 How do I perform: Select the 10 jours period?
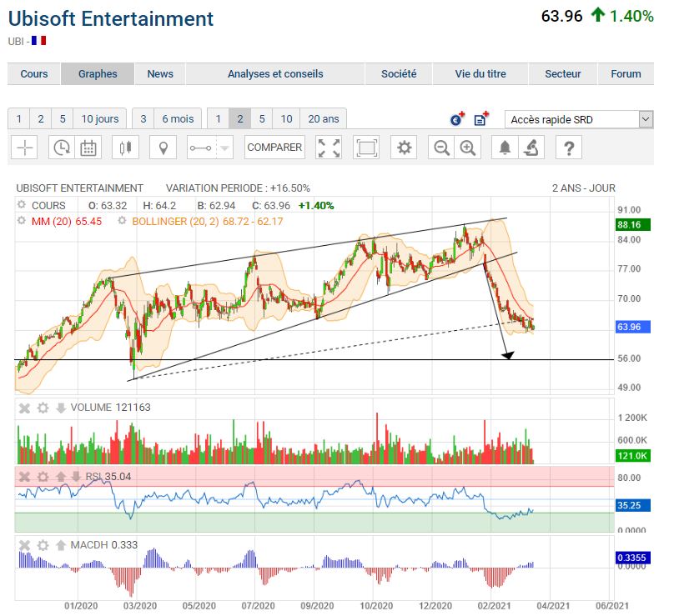pos(100,119)
